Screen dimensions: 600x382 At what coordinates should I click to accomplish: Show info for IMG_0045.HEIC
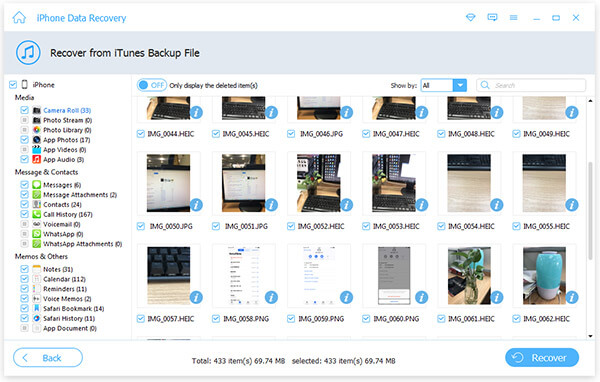(271, 113)
